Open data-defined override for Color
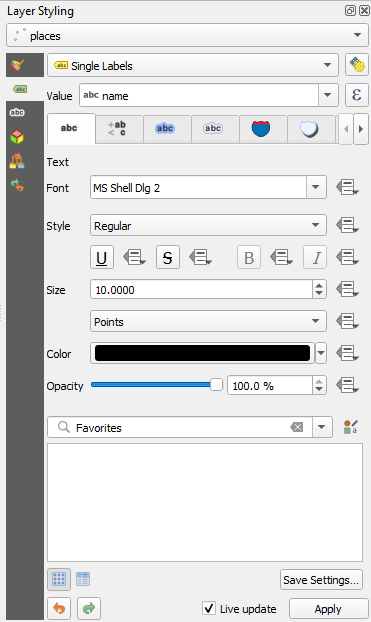Image resolution: width=371 pixels, height=622 pixels. [348, 353]
